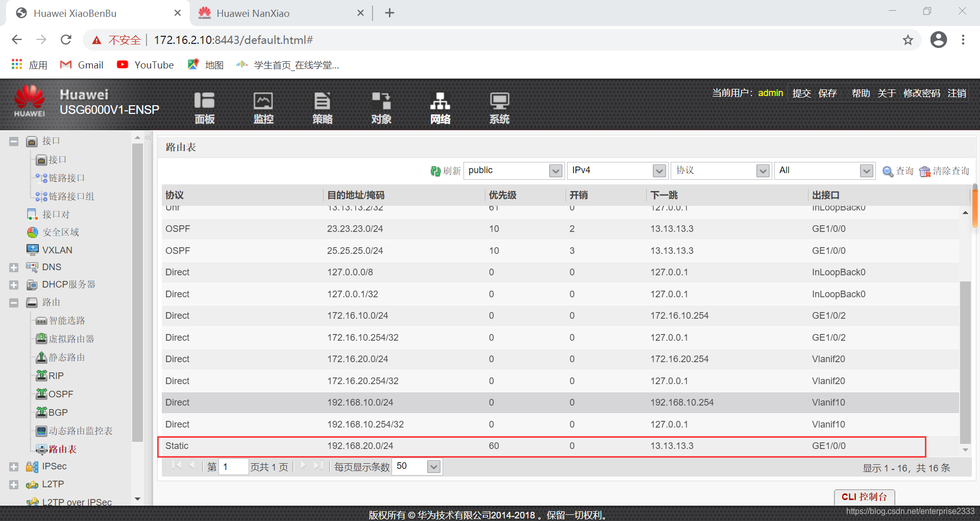This screenshot has height=521, width=980.
Task: Open the 每页显示条数 page size dropdown
Action: coord(434,466)
